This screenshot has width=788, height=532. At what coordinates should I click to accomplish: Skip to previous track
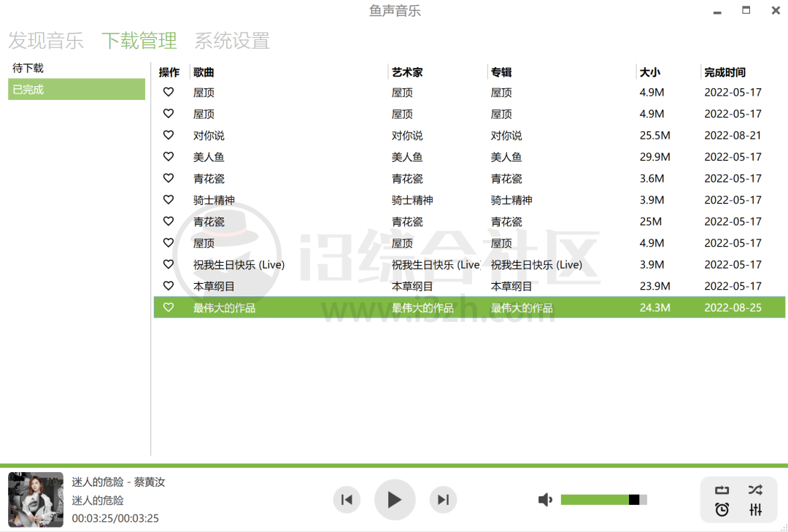coord(347,499)
